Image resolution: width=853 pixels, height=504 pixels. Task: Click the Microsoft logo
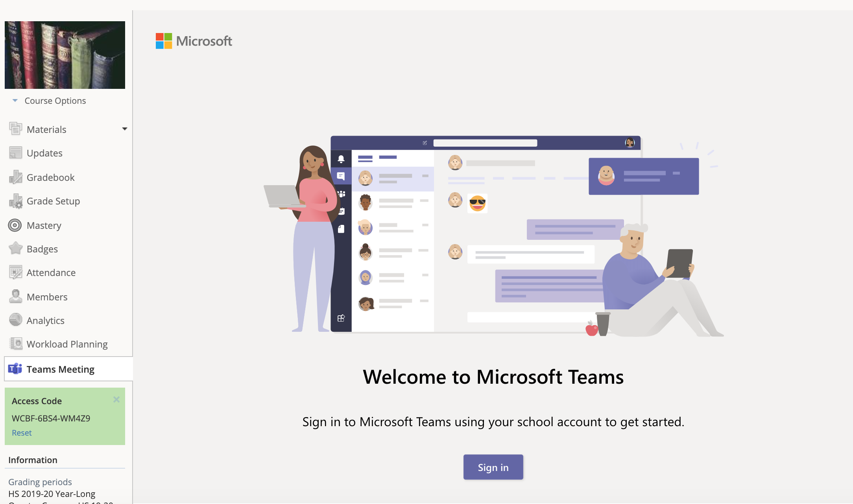point(194,41)
